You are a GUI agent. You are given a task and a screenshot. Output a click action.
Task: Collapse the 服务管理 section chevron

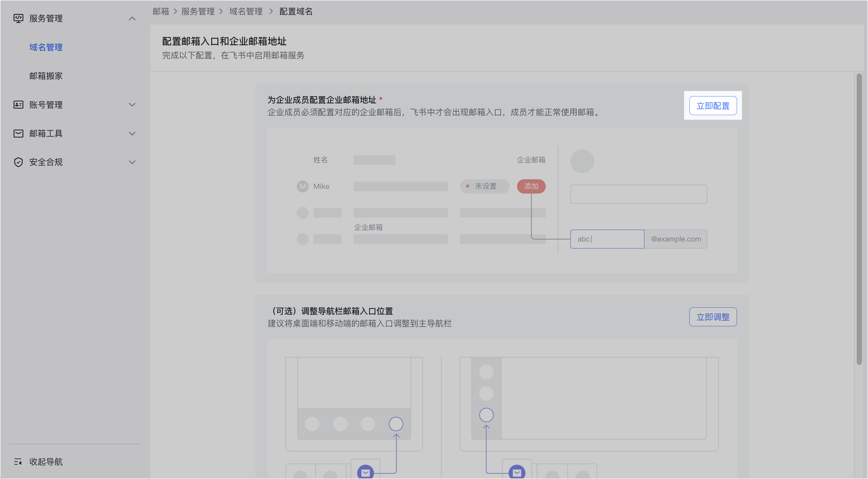(132, 19)
